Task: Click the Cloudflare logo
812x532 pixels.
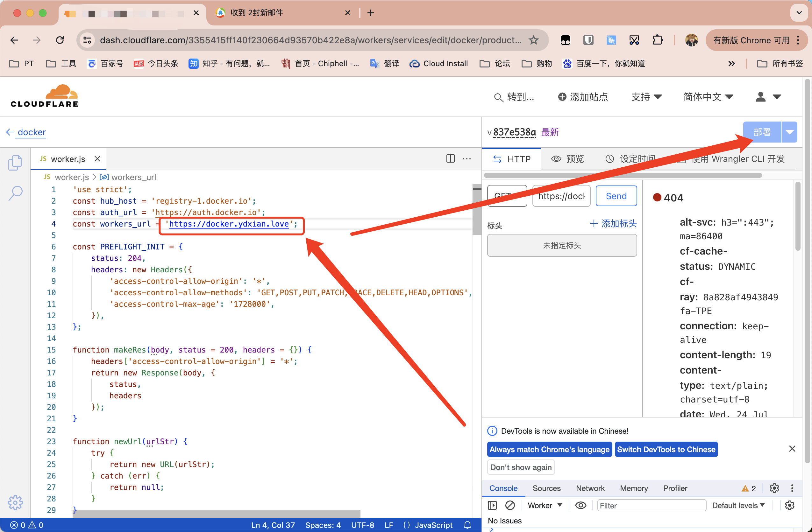Action: (x=44, y=96)
